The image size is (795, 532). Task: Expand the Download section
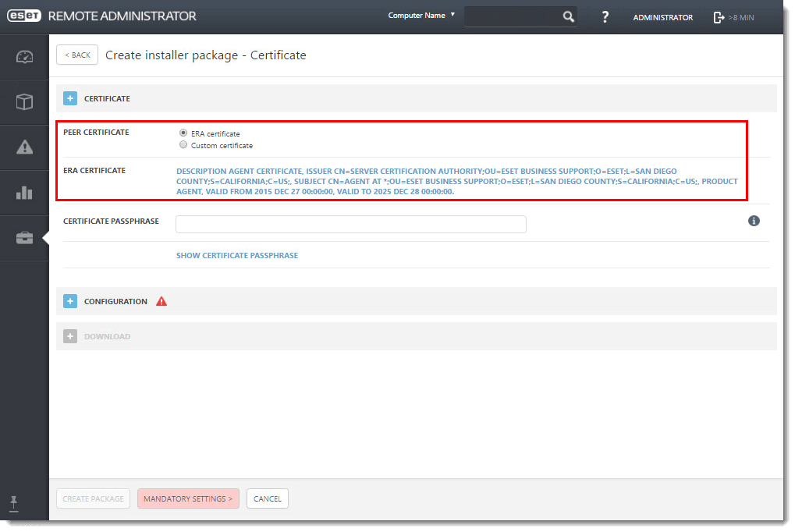tap(70, 336)
